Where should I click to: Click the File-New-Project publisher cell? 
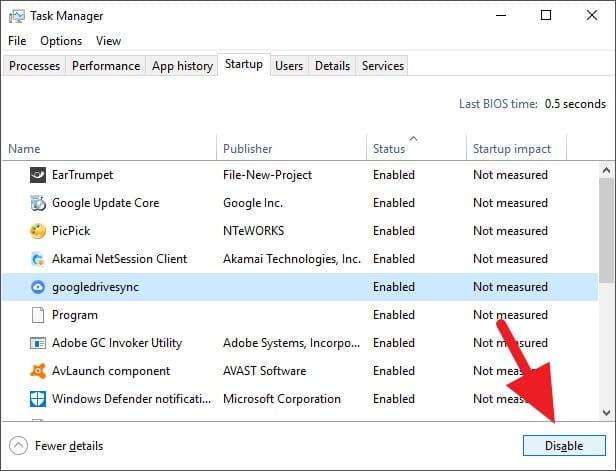tap(268, 175)
